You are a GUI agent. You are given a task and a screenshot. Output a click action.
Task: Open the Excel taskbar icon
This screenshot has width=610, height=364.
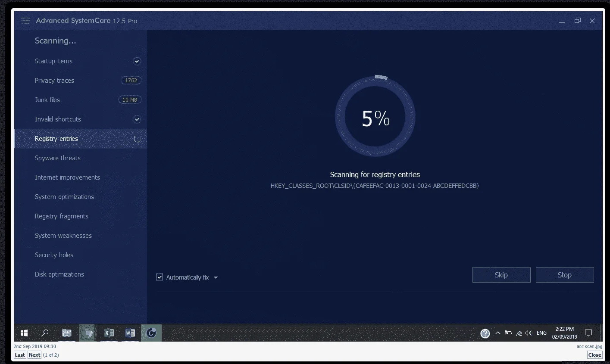tap(109, 333)
